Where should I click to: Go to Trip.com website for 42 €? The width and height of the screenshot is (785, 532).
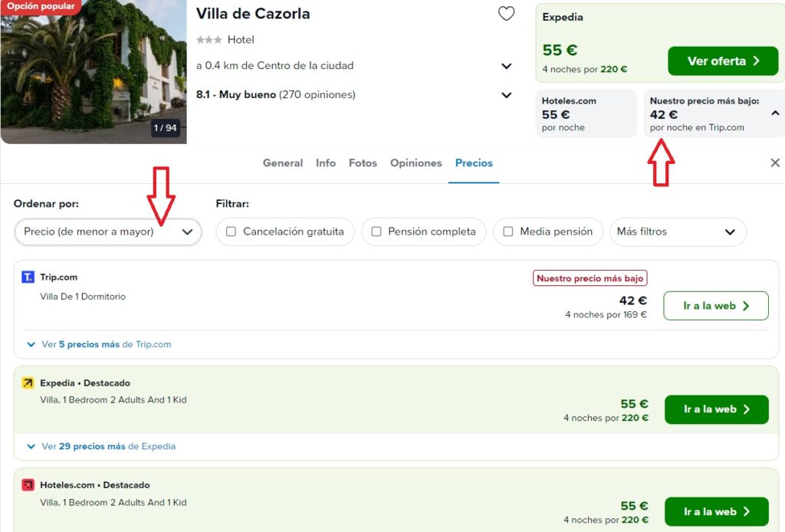point(716,306)
